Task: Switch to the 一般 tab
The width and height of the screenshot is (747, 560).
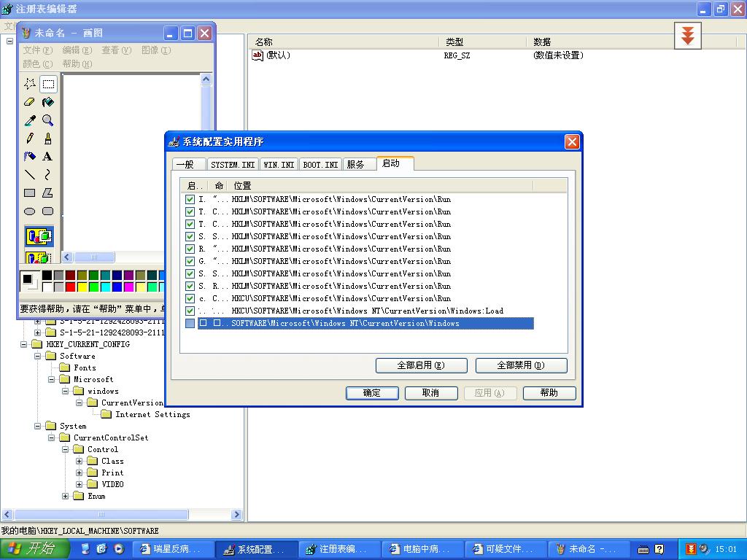Action: tap(189, 164)
